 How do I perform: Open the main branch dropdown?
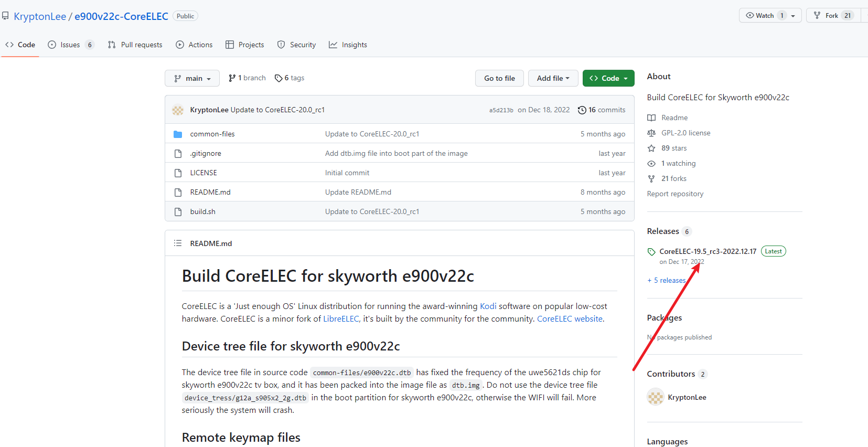(192, 78)
